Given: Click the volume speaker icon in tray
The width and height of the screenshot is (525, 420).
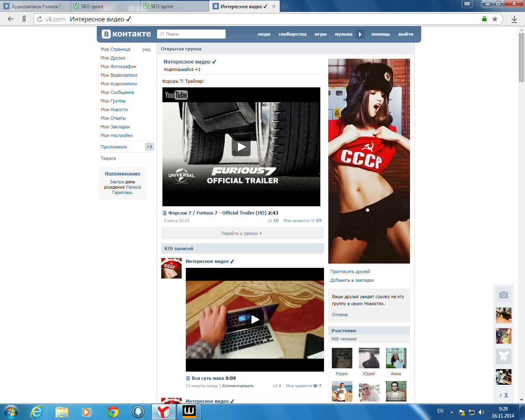Looking at the screenshot, I should click(x=482, y=412).
